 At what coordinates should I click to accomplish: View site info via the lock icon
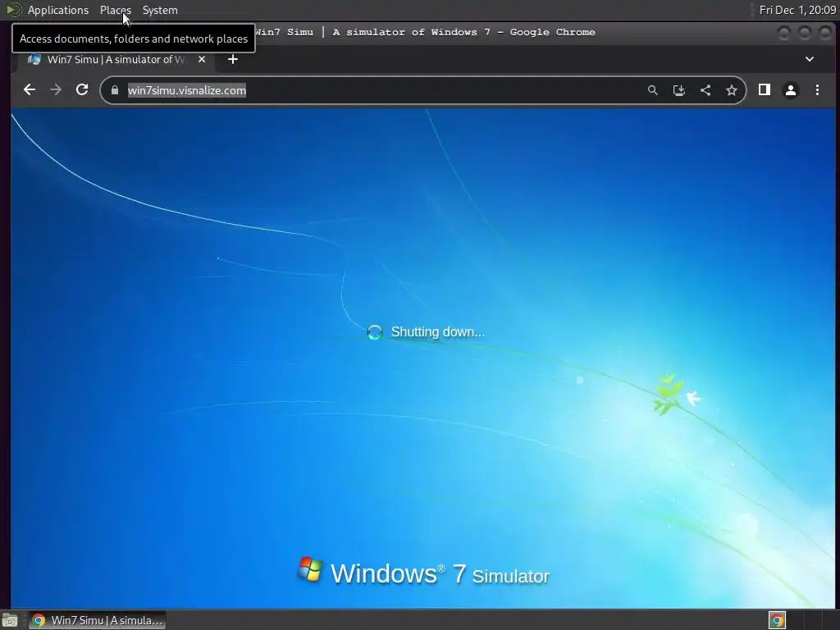[x=115, y=90]
